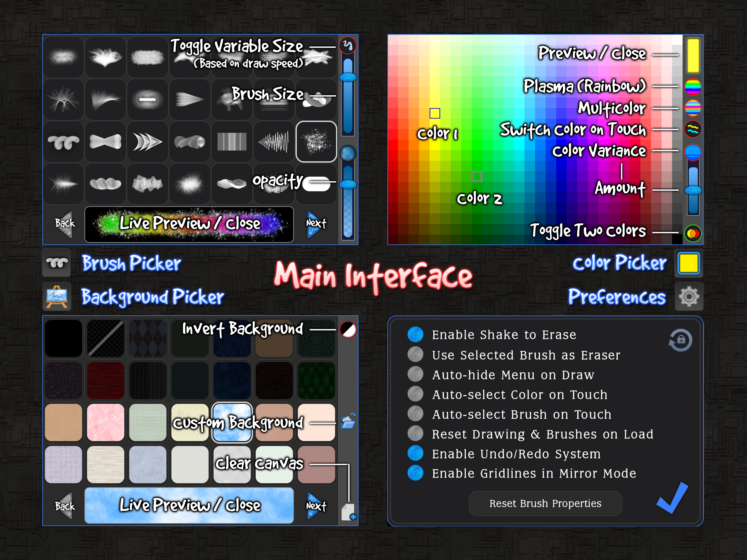
Task: Select solid black background thumbnail
Action: (63, 338)
